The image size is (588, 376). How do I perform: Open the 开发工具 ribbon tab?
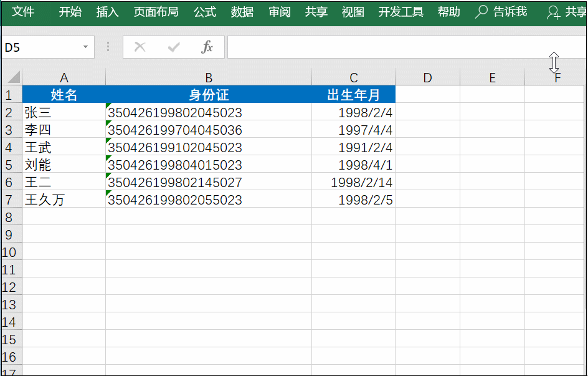(401, 12)
